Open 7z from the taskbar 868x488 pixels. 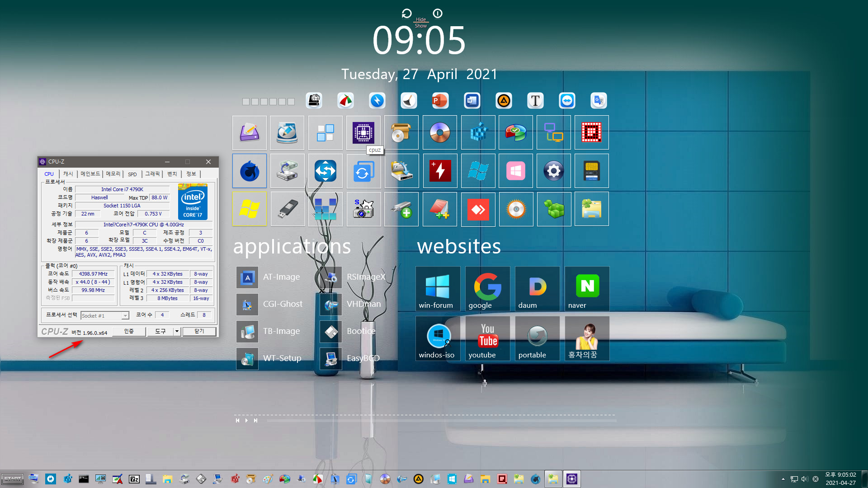(x=134, y=479)
